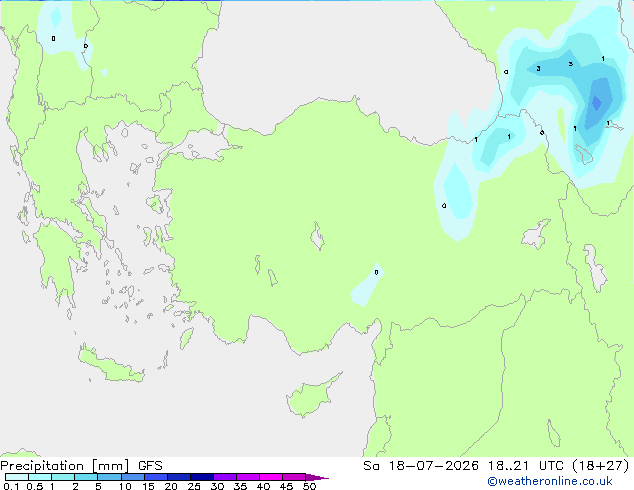The height and width of the screenshot is (490, 634).
Task: Click the island of Crete on map
Action: click(111, 366)
